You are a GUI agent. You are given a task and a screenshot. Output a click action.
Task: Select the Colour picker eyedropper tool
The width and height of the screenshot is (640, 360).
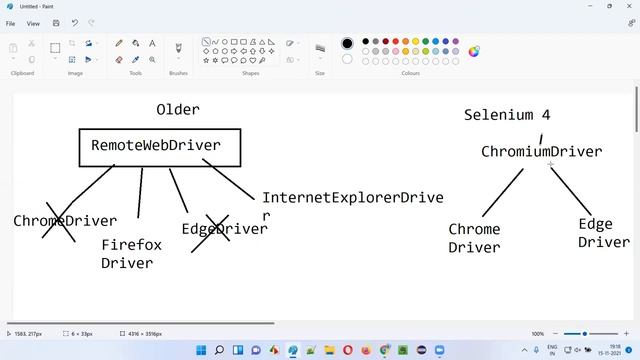click(x=136, y=60)
